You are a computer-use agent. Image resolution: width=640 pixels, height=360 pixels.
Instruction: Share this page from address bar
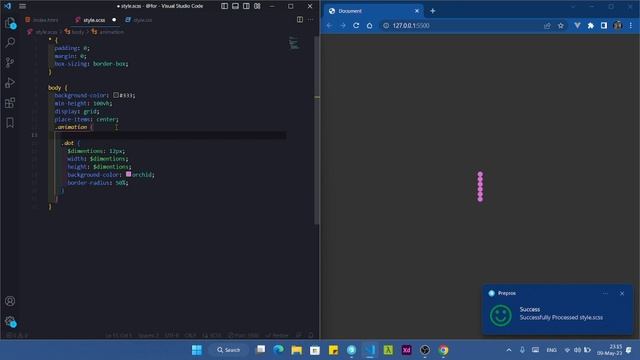tap(547, 25)
